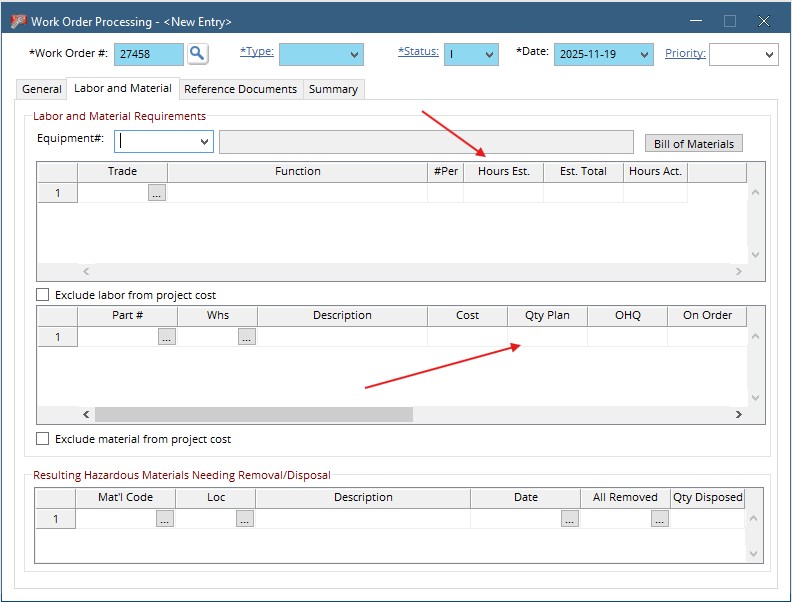Viewport: 792px width, 602px height.
Task: Click the Work Order search magnifier icon
Action: [197, 54]
